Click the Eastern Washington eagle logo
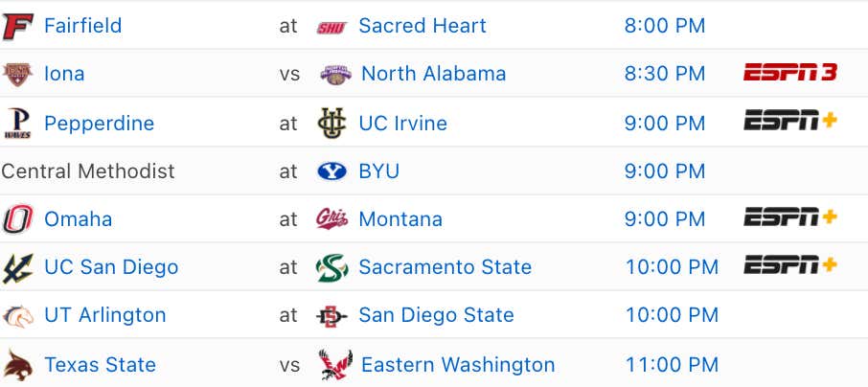This screenshot has height=387, width=868. (336, 364)
